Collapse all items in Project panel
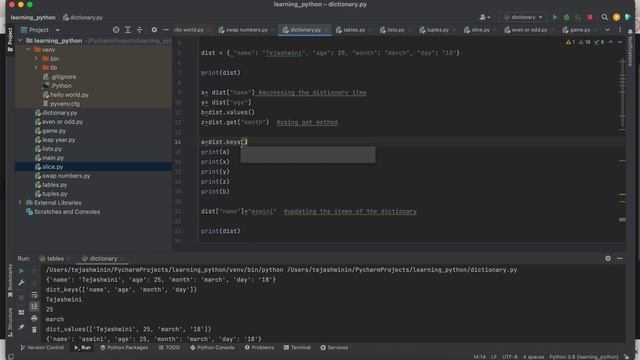Viewport: 640px width, 360px height. click(140, 30)
